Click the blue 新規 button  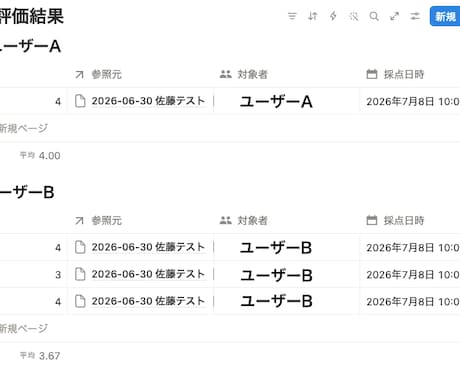(445, 16)
